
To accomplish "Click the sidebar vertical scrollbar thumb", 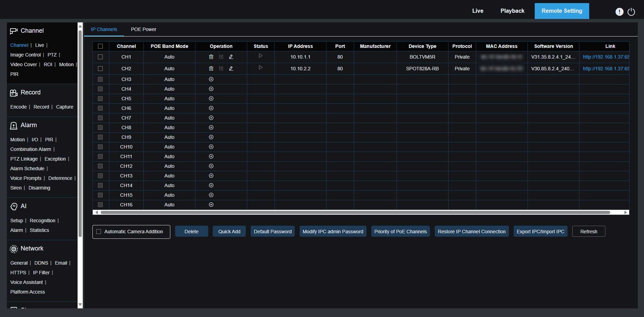I will point(80,134).
